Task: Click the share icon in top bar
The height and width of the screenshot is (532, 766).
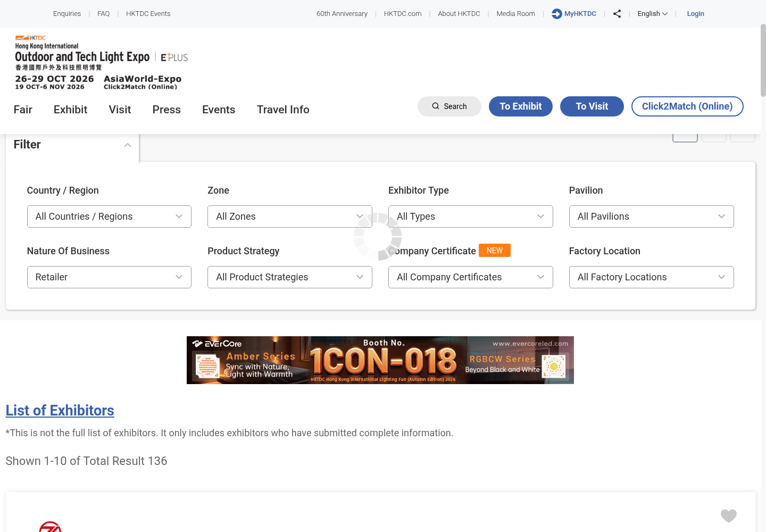Action: pyautogui.click(x=617, y=14)
